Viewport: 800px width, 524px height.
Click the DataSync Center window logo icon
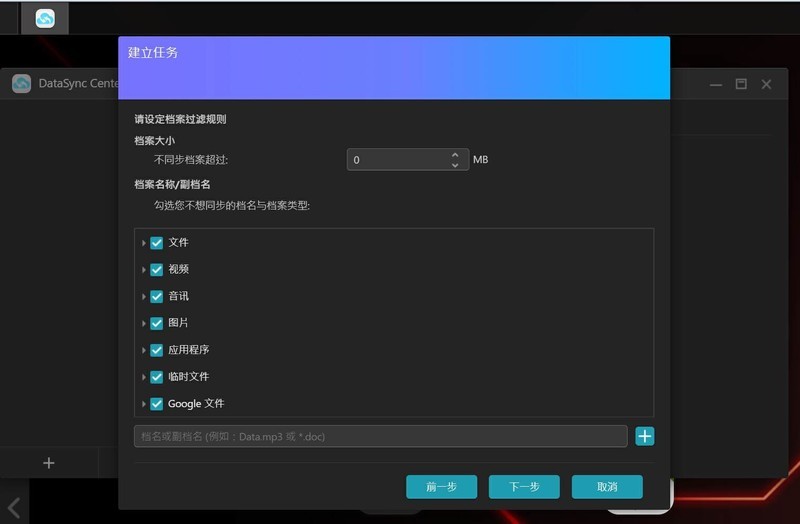click(x=21, y=84)
